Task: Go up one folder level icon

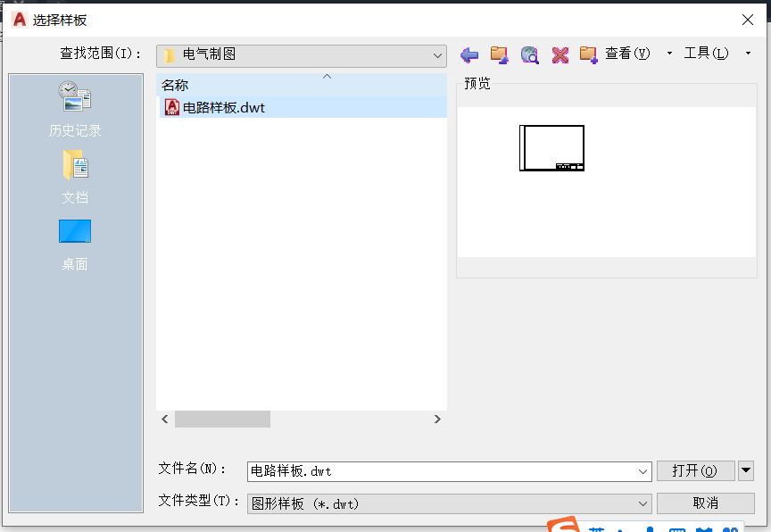Action: pyautogui.click(x=500, y=55)
